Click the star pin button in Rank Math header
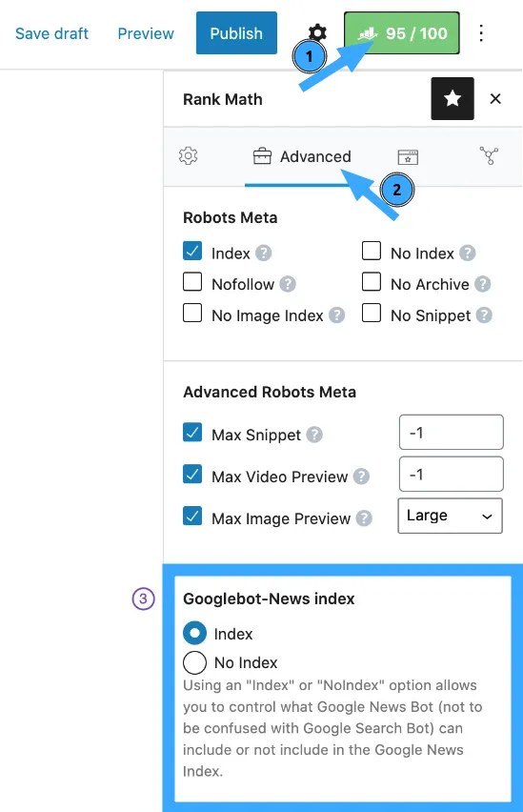Screen dimensions: 523x812 tap(453, 98)
